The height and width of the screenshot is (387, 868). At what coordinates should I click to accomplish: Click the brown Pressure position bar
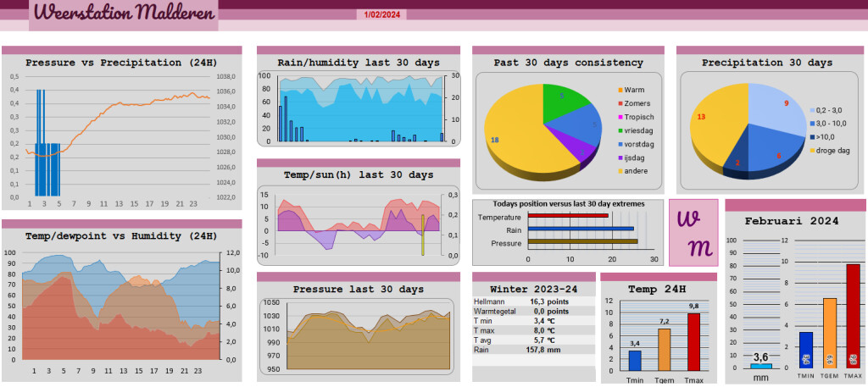pos(583,241)
